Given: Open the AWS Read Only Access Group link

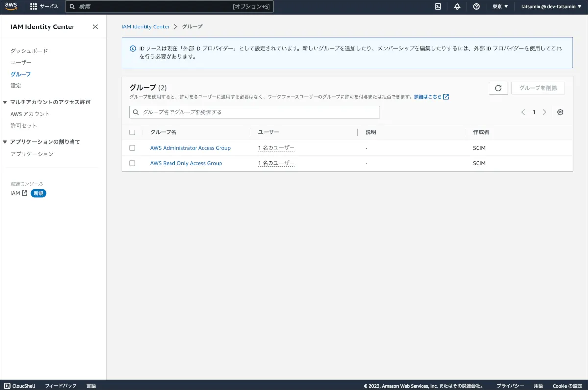Looking at the screenshot, I should click(x=186, y=163).
